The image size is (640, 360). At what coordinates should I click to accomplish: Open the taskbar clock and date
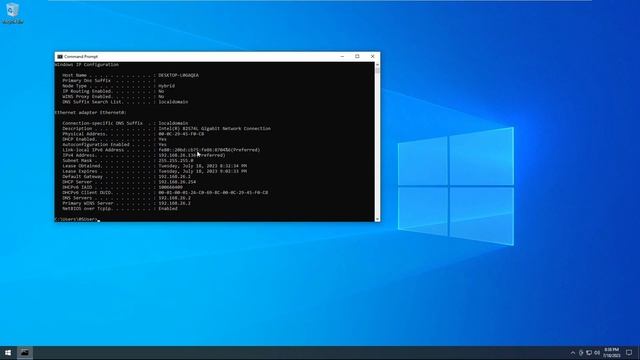tap(611, 353)
